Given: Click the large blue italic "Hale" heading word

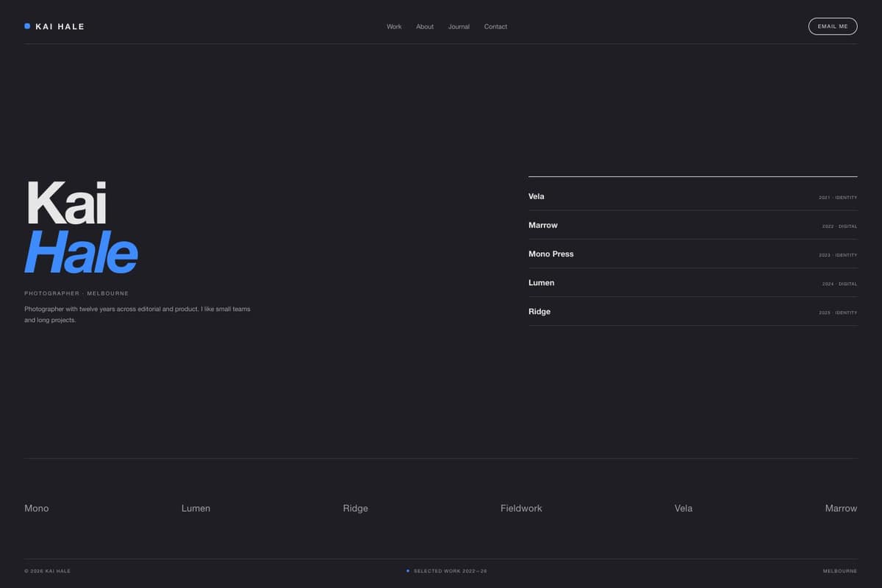Looking at the screenshot, I should [x=81, y=253].
